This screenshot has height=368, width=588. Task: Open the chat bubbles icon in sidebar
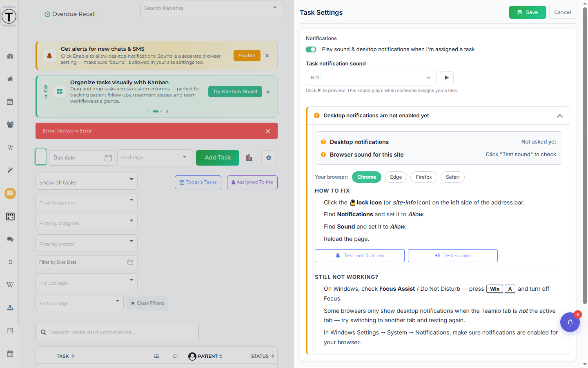tap(10, 239)
